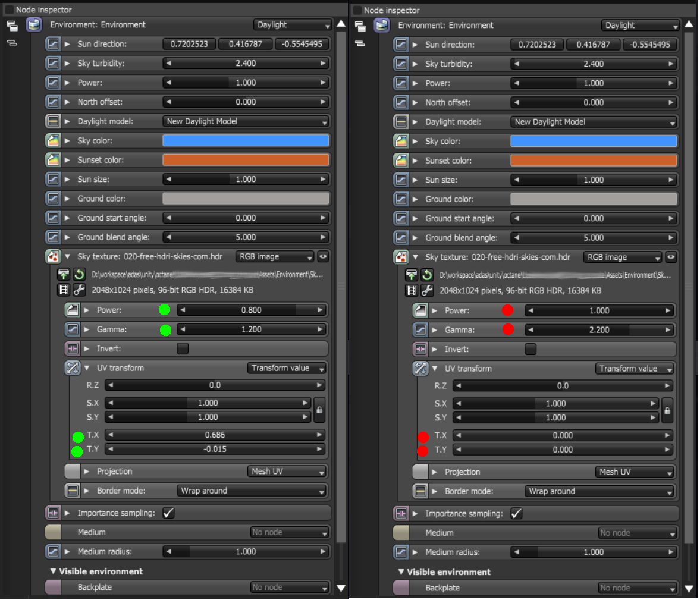
Task: Expand Sun direction row in right inspector
Action: click(x=415, y=45)
